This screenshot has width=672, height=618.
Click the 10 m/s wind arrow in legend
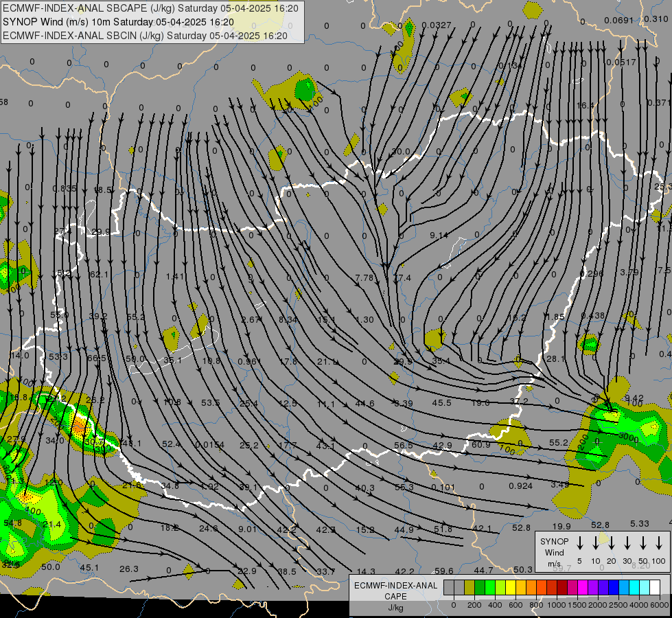click(595, 542)
